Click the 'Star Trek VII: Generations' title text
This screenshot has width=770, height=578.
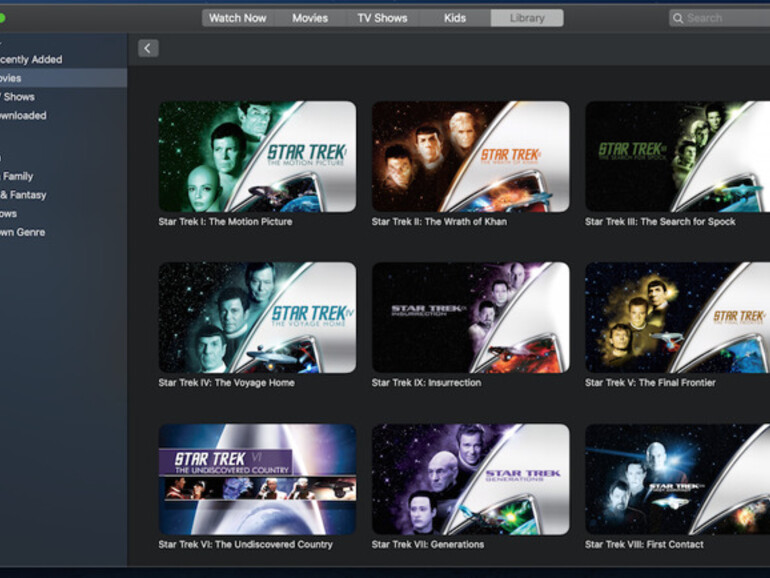click(x=428, y=544)
